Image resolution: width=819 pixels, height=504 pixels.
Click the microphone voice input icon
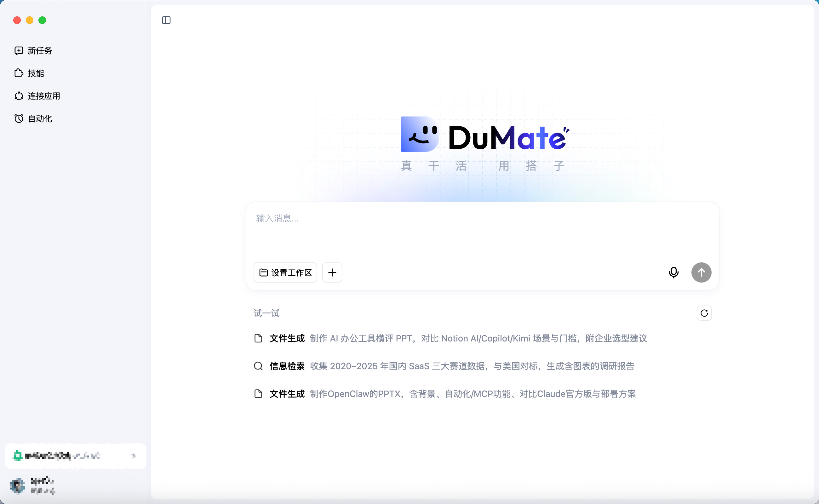673,273
